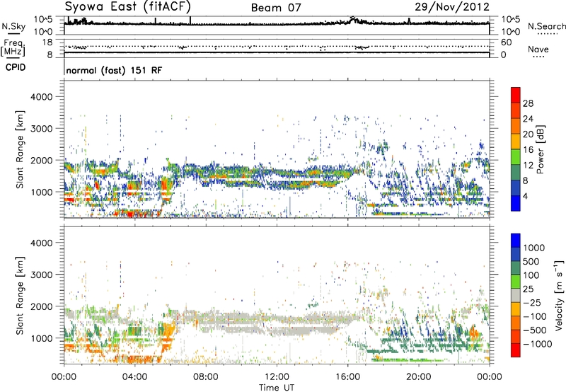Click the bright blue bottom Power colorbar segment
The width and height of the screenshot is (566, 392).
pyautogui.click(x=516, y=203)
